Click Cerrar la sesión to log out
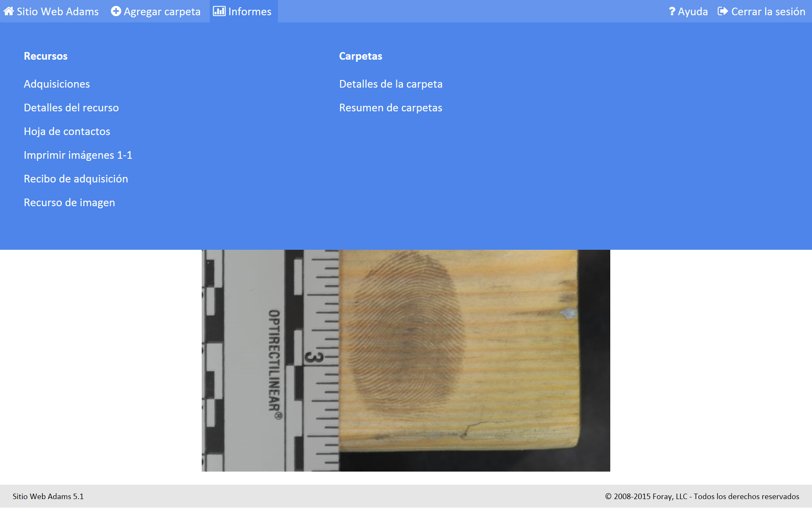Image resolution: width=812 pixels, height=508 pixels. point(768,11)
